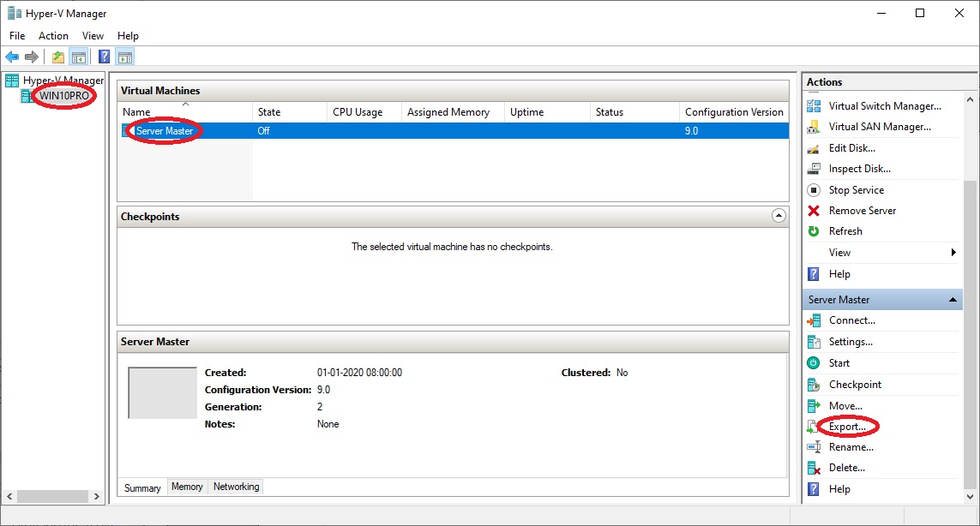Click the Back arrow toolbar icon

click(x=12, y=57)
